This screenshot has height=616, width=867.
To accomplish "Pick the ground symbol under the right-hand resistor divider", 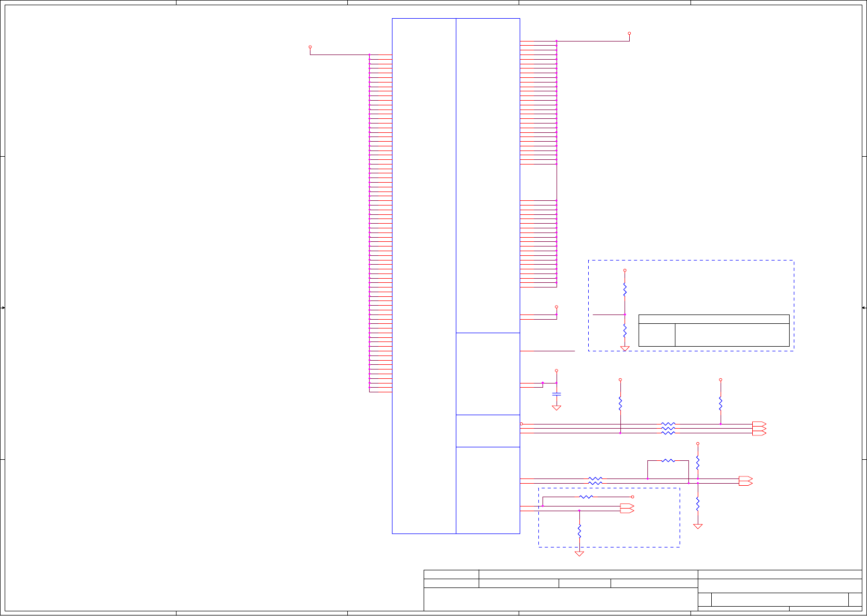I will [x=698, y=526].
